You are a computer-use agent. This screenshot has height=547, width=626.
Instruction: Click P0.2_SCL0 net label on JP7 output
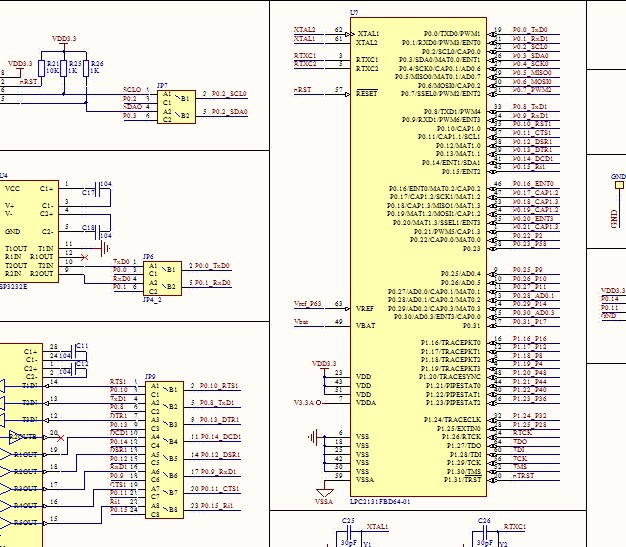click(x=229, y=93)
